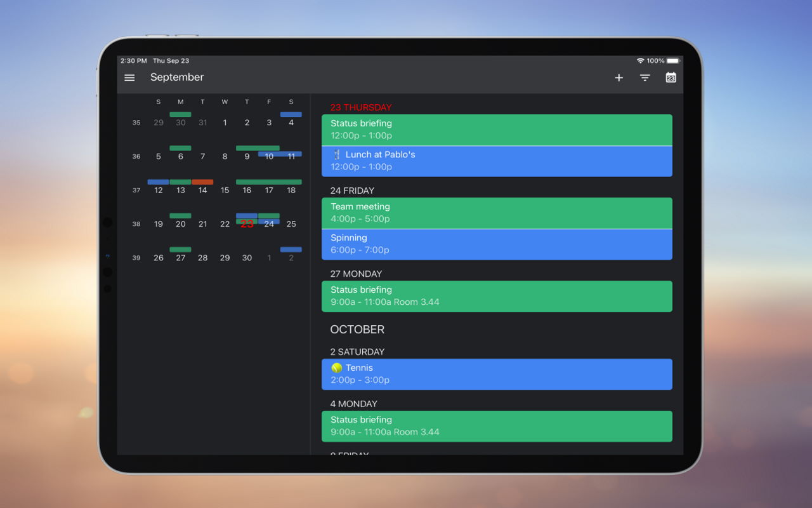This screenshot has width=812, height=508.
Task: Click the OCTOBER month header
Action: pyautogui.click(x=357, y=330)
